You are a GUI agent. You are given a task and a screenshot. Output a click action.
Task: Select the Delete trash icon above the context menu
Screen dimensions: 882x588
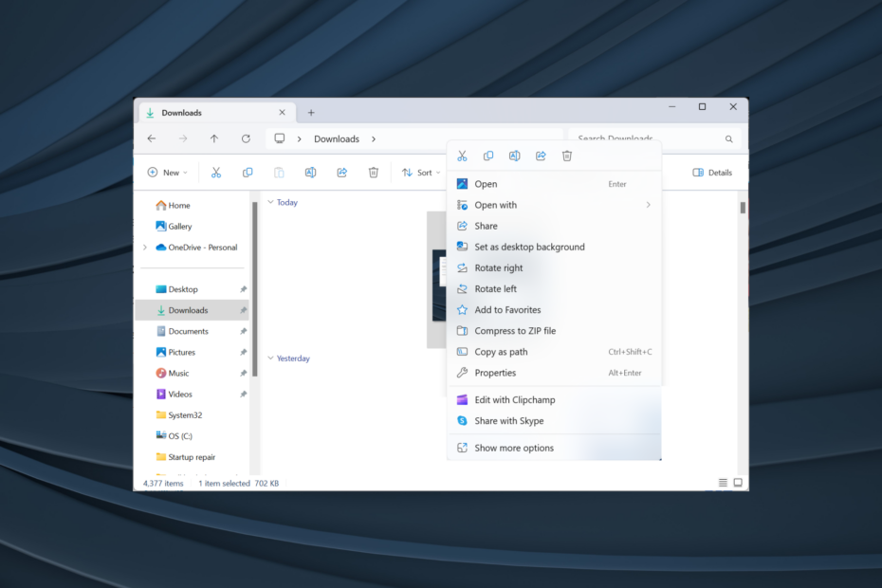click(x=566, y=155)
